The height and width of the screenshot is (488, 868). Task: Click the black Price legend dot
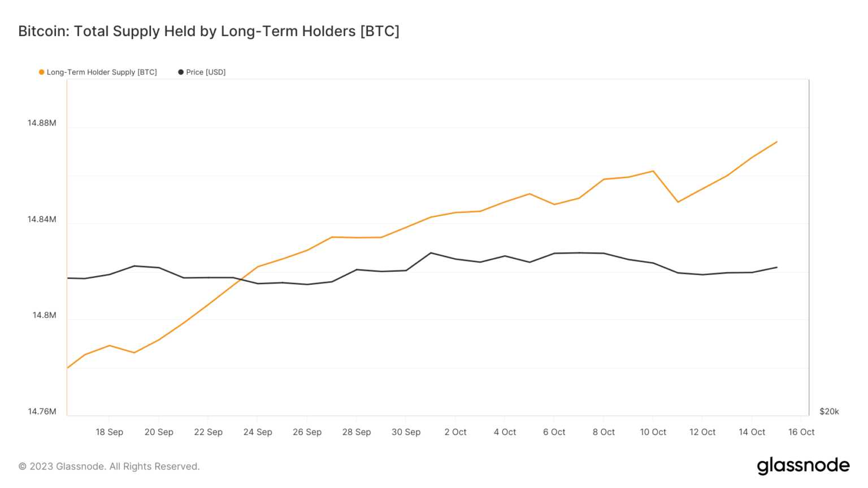[181, 72]
